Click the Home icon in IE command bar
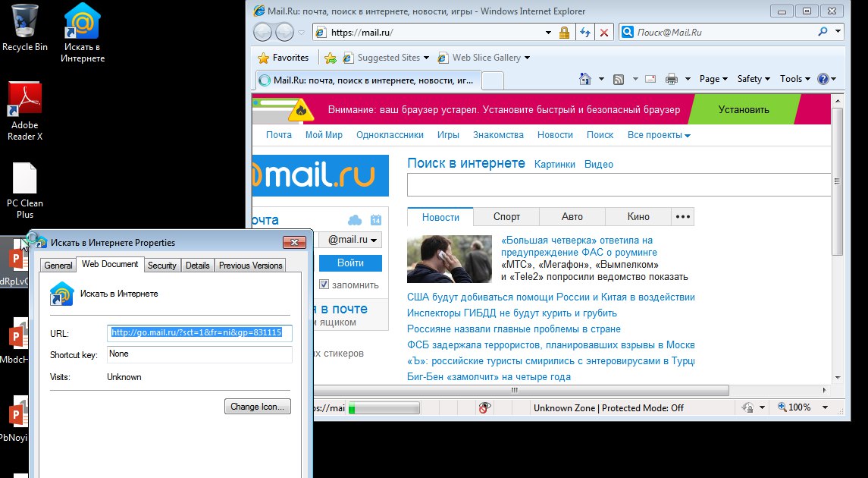The height and width of the screenshot is (478, 868). pos(585,79)
